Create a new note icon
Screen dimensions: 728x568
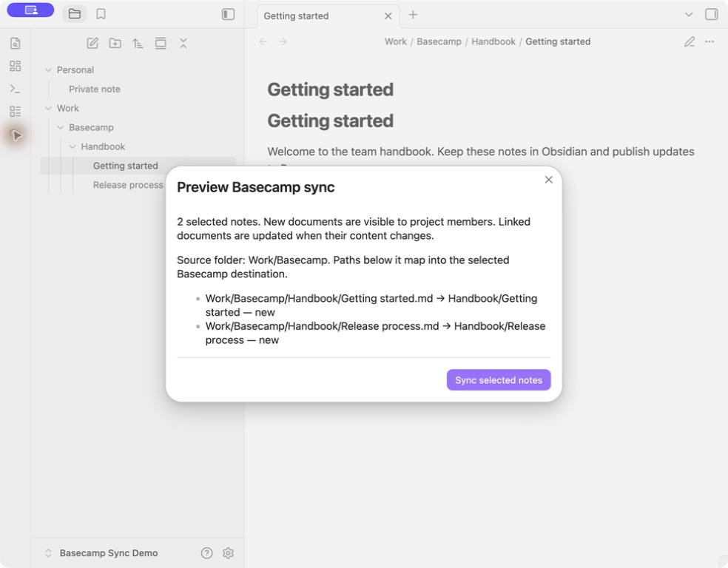(92, 43)
